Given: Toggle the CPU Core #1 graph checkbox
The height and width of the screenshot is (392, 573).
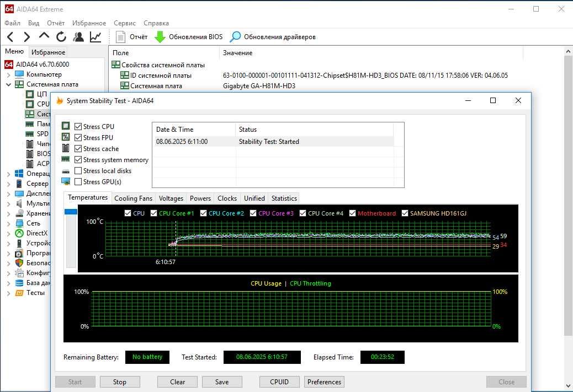Looking at the screenshot, I should click(153, 213).
